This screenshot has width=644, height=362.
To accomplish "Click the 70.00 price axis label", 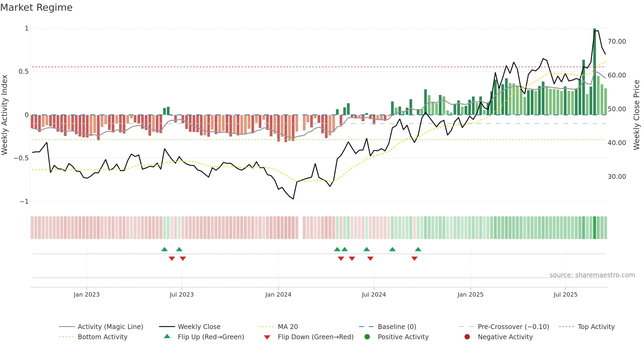I will 617,42.
